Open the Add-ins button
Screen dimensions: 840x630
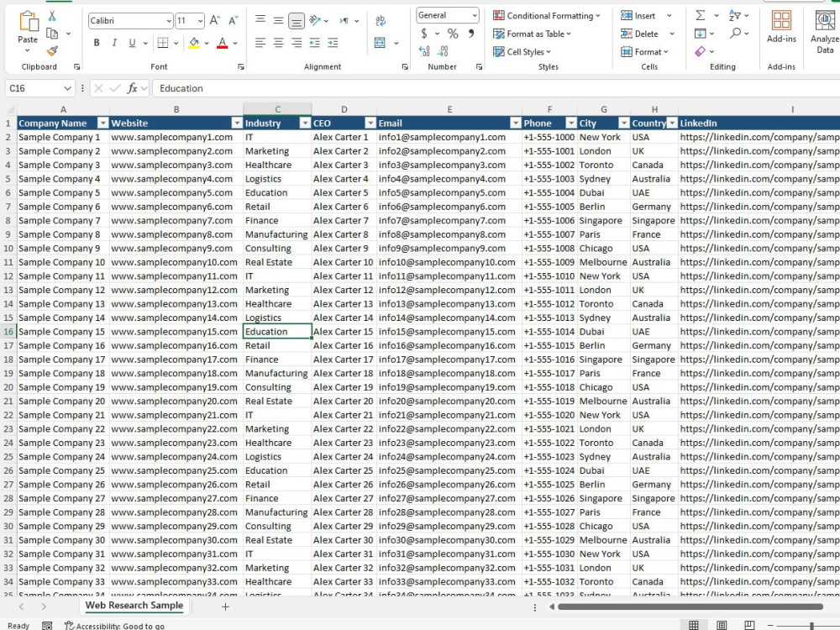point(781,27)
